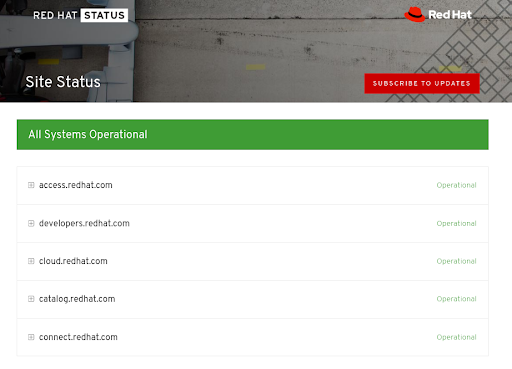This screenshot has height=369, width=512.
Task: Select the cloud.redhat.com row label
Action: click(x=73, y=261)
